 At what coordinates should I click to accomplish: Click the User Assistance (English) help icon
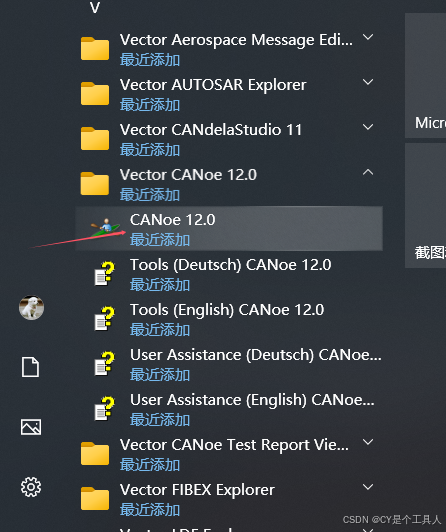(105, 409)
